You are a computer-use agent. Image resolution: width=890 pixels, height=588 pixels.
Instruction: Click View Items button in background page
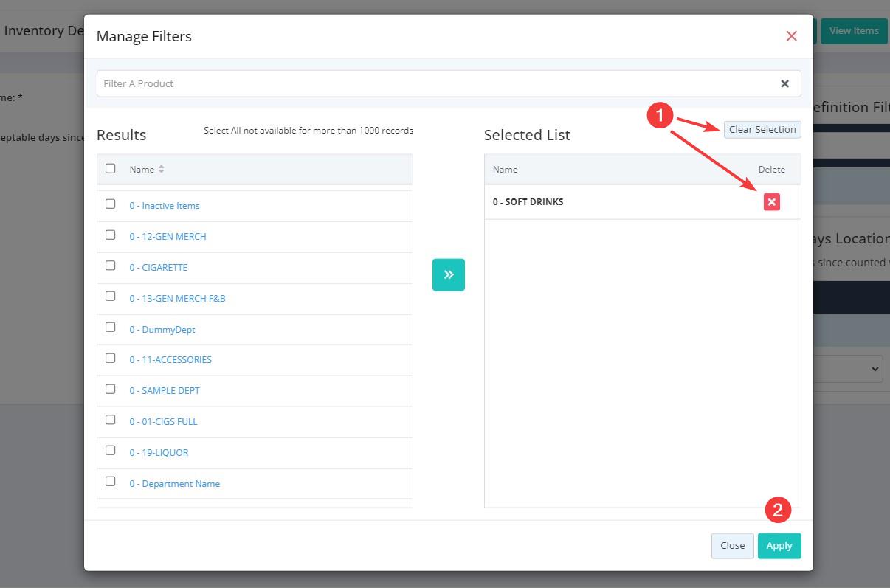coord(854,31)
